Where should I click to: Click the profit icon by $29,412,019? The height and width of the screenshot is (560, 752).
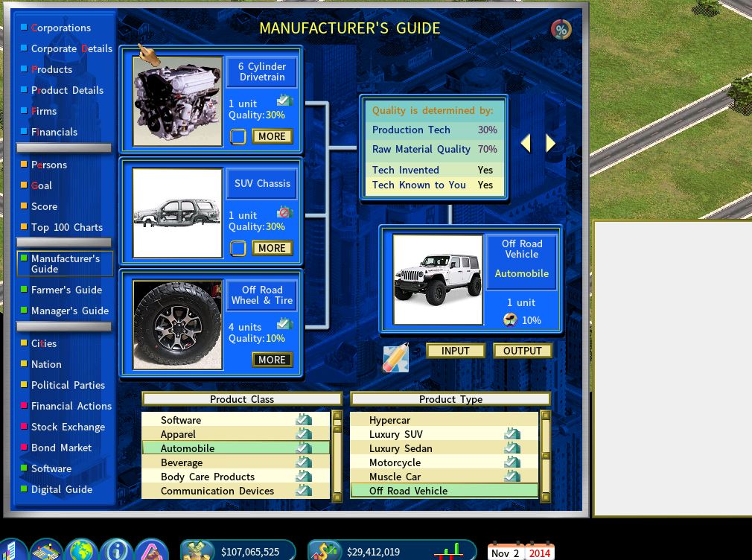pos(325,551)
